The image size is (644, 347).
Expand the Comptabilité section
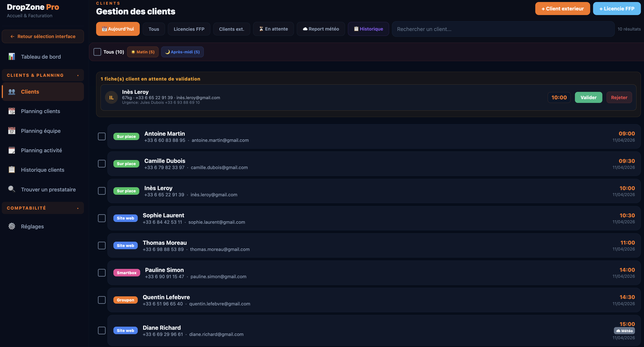[x=78, y=208]
